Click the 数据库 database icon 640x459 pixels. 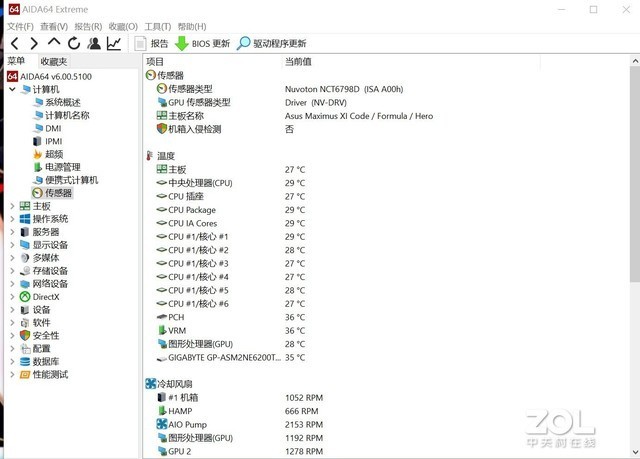click(25, 361)
